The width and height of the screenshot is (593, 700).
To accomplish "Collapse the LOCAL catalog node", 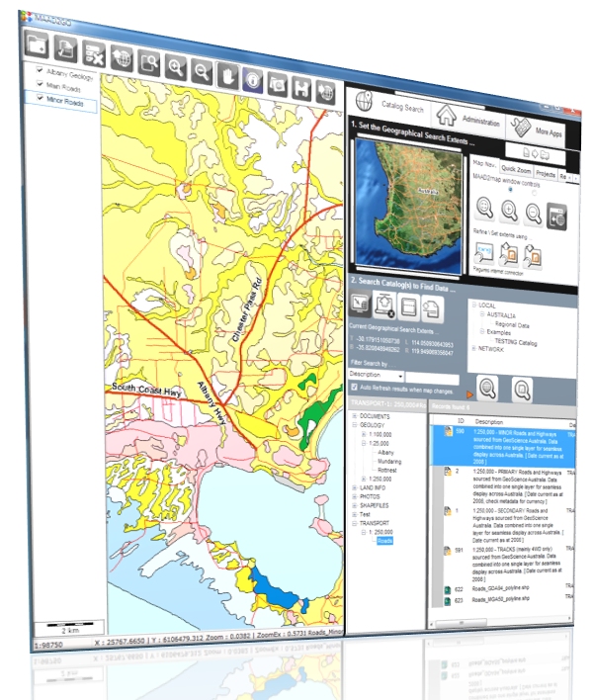I will coord(473,305).
